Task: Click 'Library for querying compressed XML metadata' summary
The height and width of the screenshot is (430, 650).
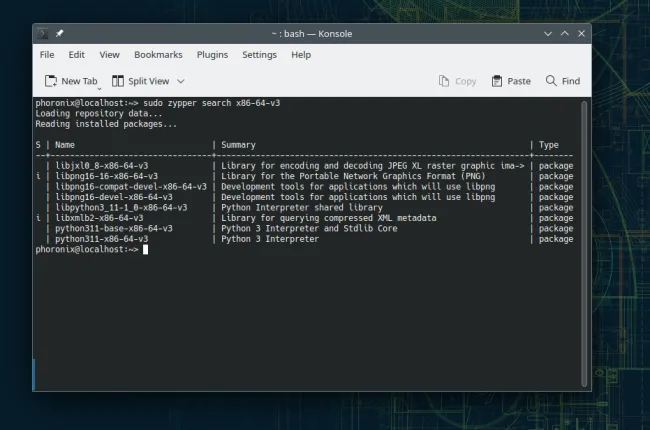Action: 329,218
